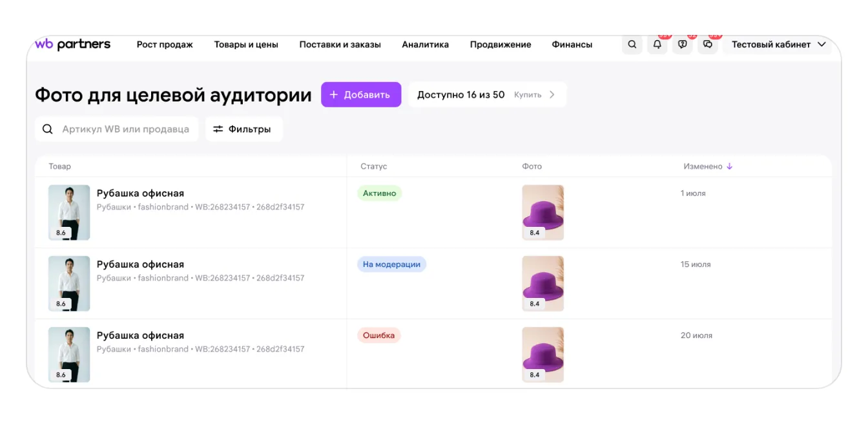Click the Ошибка status badge

379,335
